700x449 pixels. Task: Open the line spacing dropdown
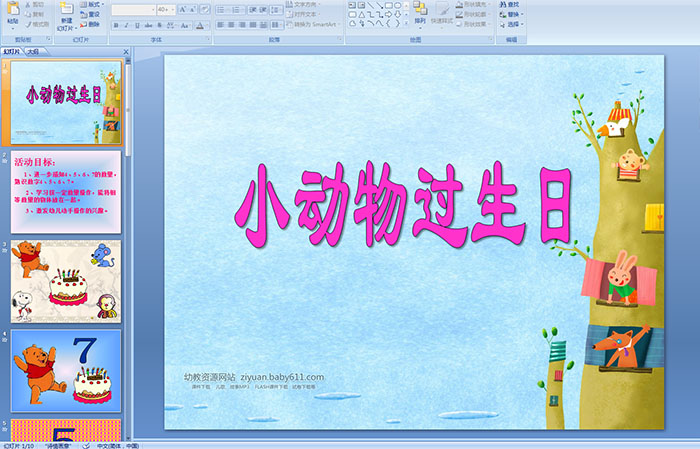(x=276, y=9)
